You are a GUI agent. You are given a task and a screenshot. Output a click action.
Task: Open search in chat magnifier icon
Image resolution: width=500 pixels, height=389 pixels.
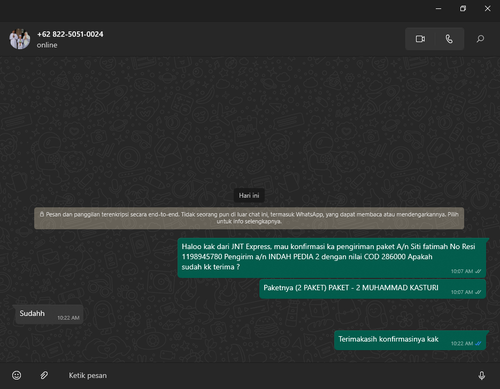coord(480,39)
